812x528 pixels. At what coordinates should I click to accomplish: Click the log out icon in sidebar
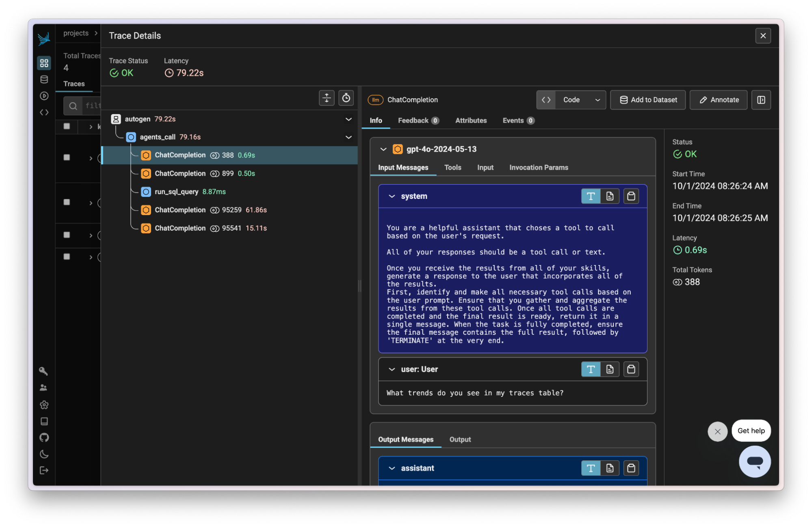44,470
